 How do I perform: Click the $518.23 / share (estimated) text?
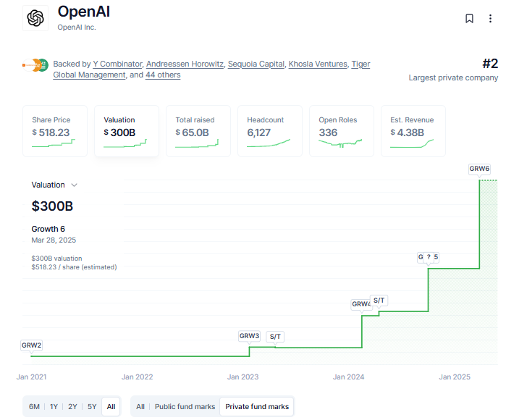[74, 267]
